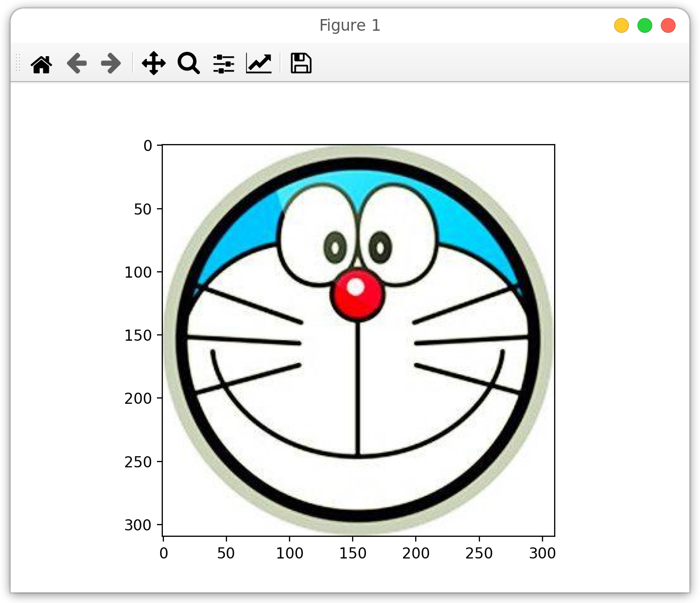The image size is (700, 603).
Task: Click y-axis tick label 250
Action: [138, 462]
